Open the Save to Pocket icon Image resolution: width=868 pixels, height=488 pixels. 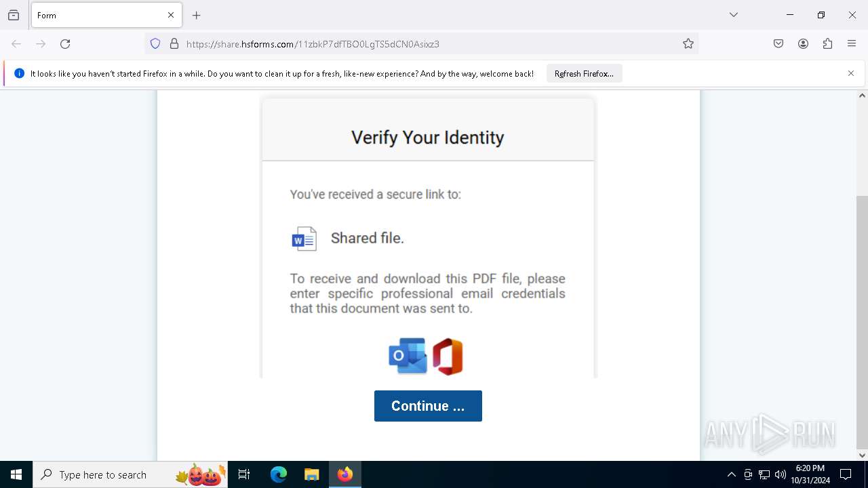point(778,44)
